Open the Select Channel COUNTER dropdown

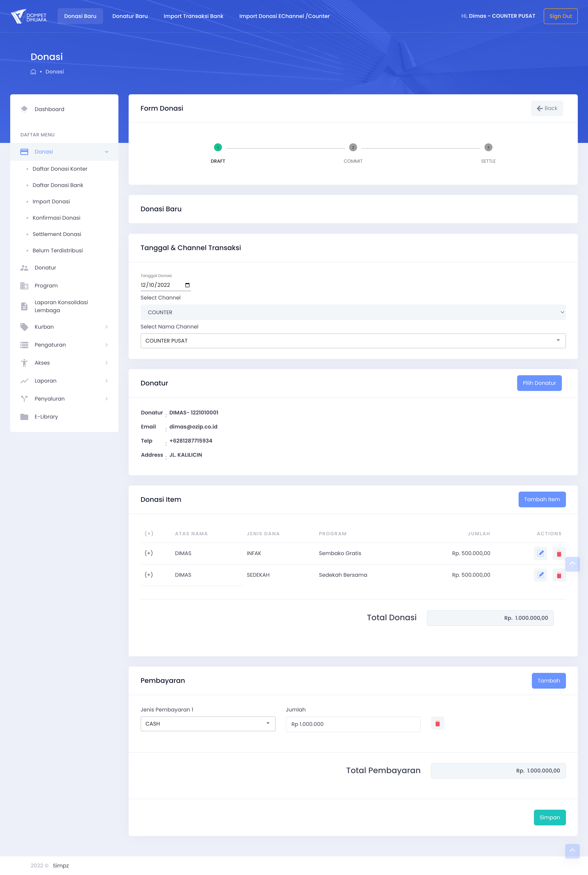click(353, 312)
